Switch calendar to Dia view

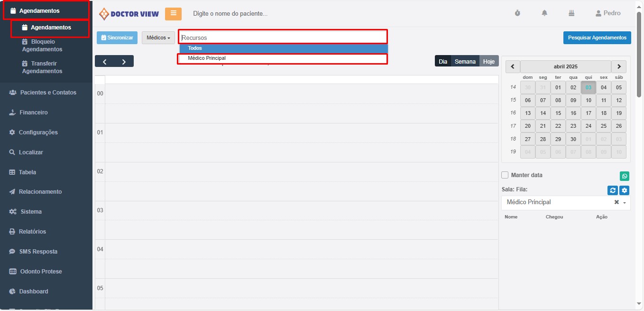coord(443,61)
